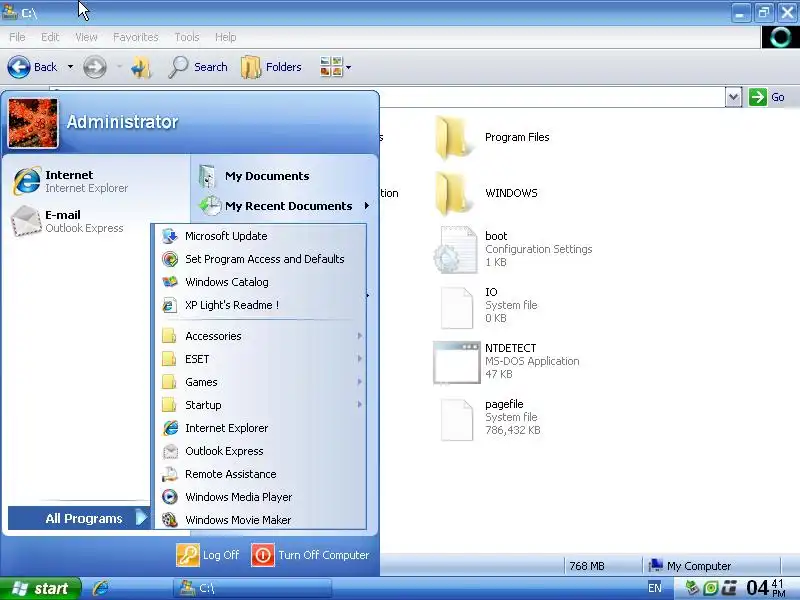Viewport: 800px width, 600px height.
Task: Click the 768 MB status bar text
Action: coord(587,566)
